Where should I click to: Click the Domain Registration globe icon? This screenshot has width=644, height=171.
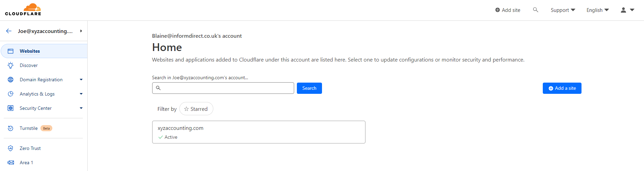(11, 80)
